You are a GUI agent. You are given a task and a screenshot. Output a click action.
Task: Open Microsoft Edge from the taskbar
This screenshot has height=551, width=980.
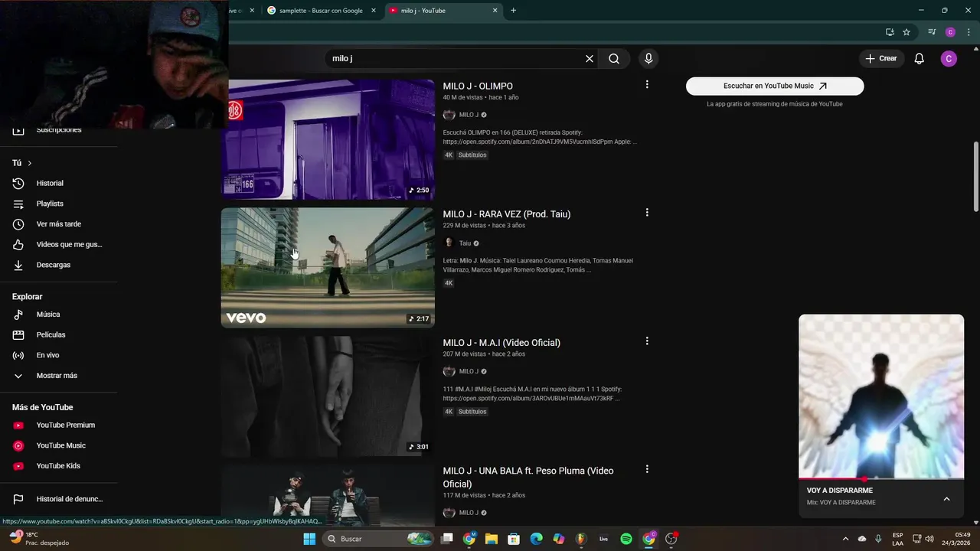(x=537, y=539)
